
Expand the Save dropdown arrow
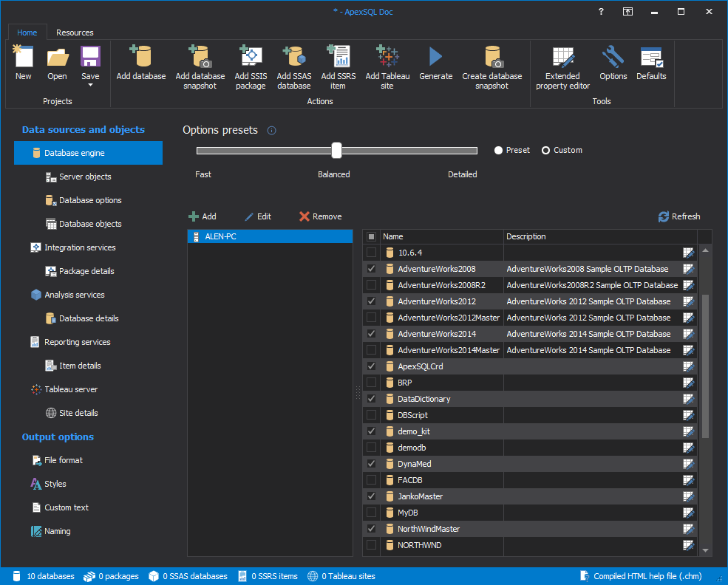90,86
